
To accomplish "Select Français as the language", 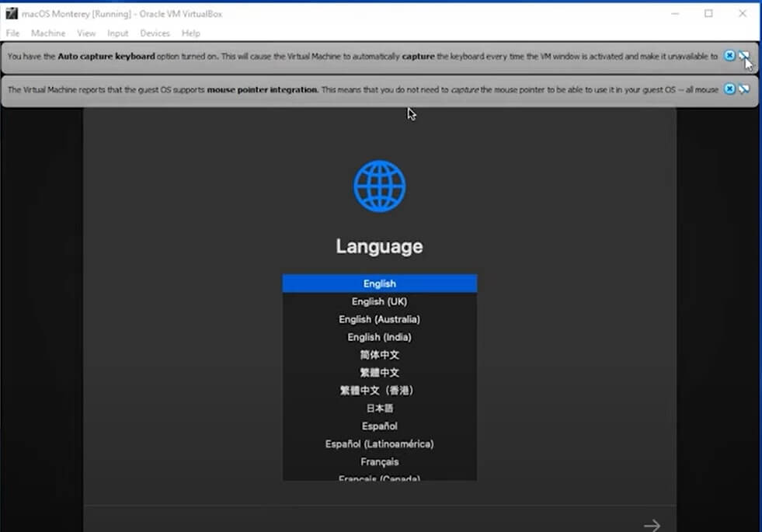I will point(379,462).
